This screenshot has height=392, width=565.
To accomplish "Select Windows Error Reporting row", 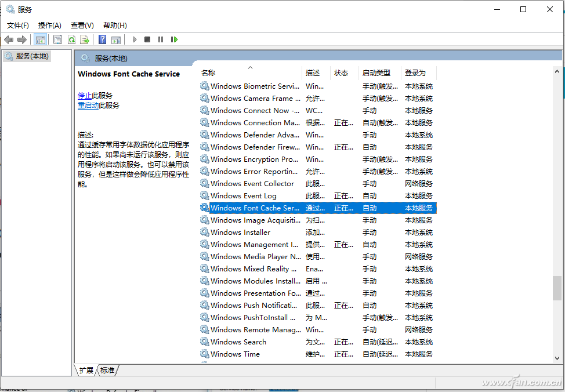I will pyautogui.click(x=318, y=171).
